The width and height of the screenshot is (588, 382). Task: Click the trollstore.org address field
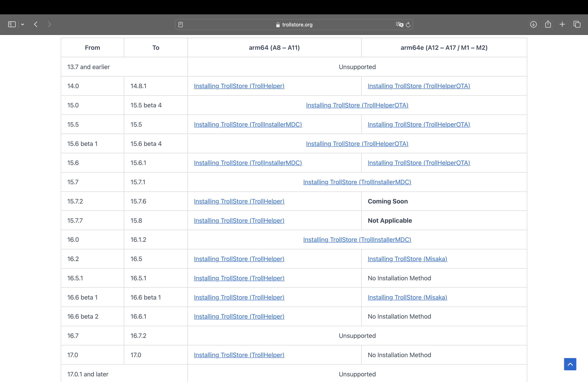(x=294, y=25)
